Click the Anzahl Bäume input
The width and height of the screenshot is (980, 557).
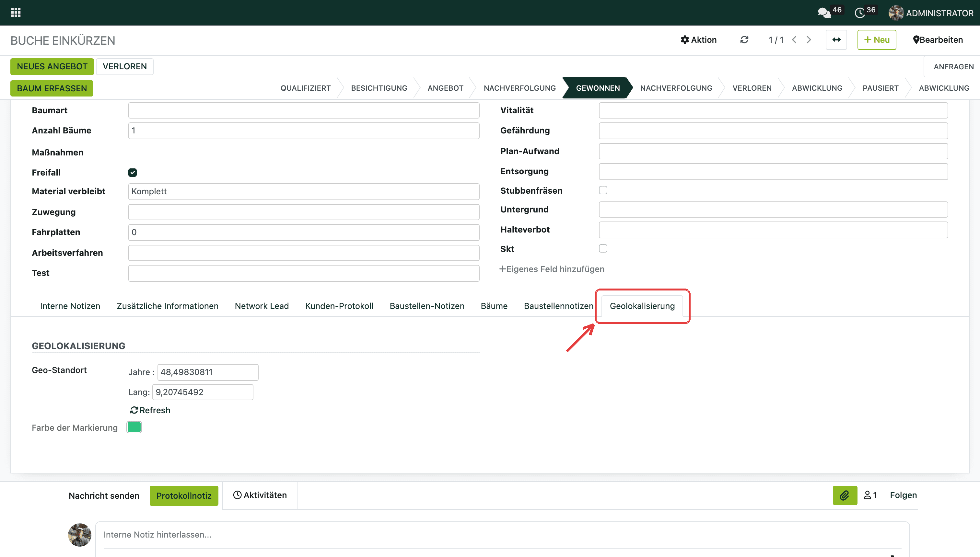(x=304, y=131)
